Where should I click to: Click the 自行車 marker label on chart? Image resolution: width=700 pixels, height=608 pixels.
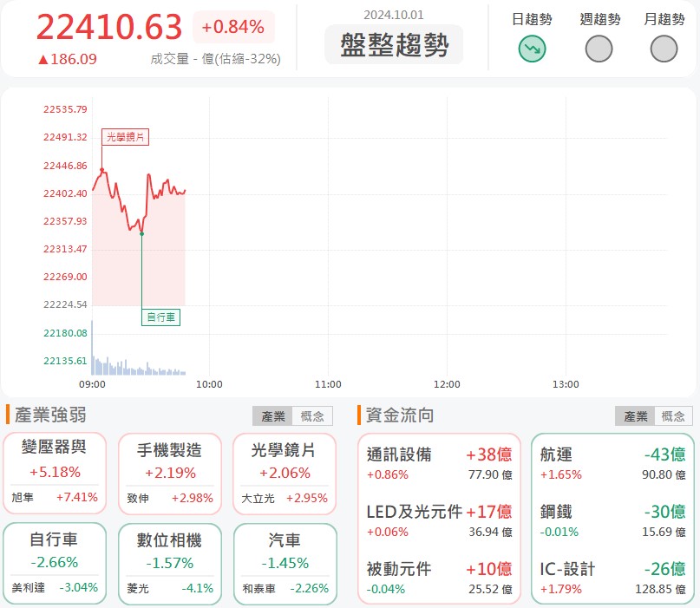(160, 317)
